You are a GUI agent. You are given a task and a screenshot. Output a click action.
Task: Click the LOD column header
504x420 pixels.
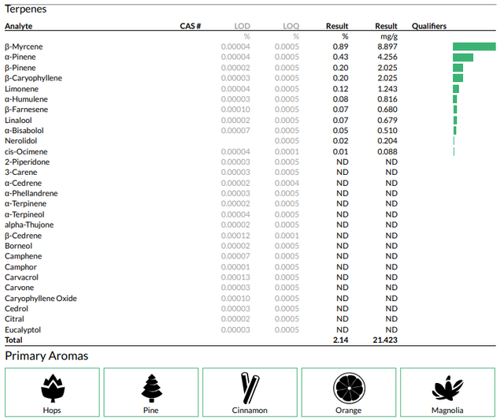click(x=242, y=26)
